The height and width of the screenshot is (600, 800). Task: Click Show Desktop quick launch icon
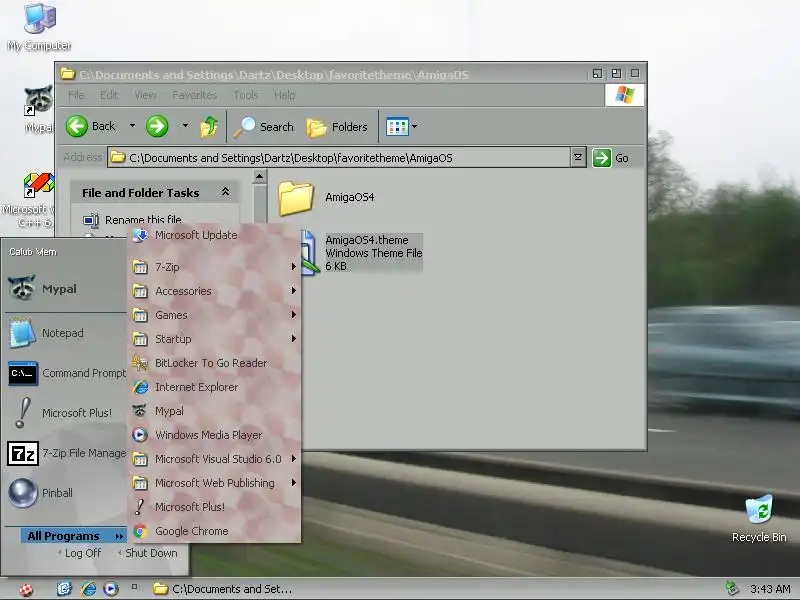64,589
